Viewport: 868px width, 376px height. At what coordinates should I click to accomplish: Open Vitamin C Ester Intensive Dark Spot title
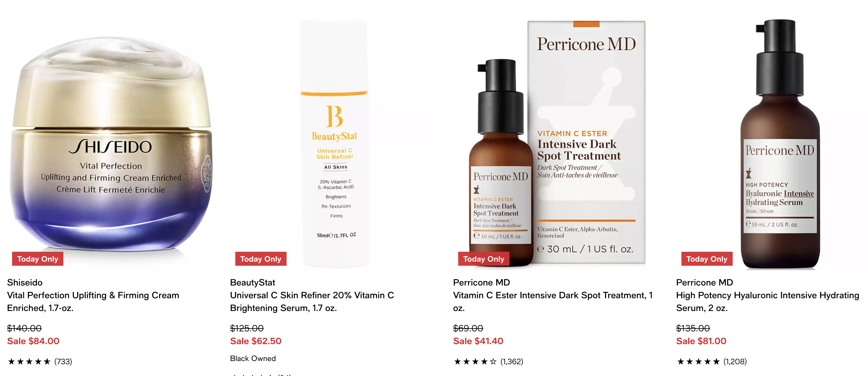tap(553, 301)
